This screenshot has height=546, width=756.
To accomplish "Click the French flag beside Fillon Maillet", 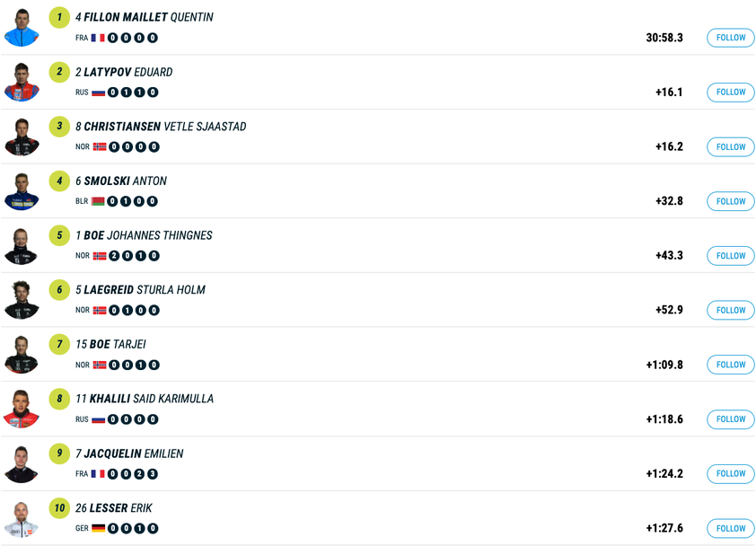I will click(98, 38).
